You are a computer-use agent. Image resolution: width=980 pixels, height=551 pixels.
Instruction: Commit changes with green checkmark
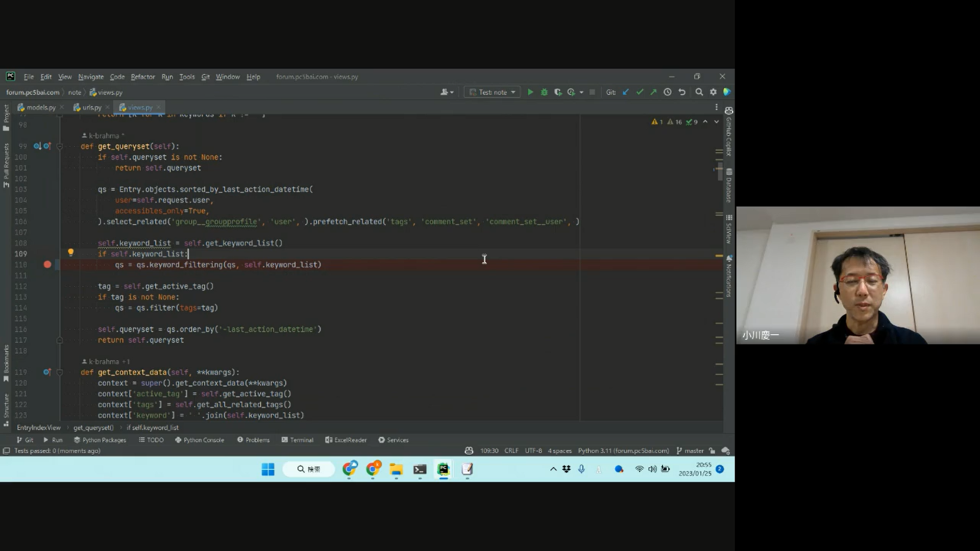[640, 92]
